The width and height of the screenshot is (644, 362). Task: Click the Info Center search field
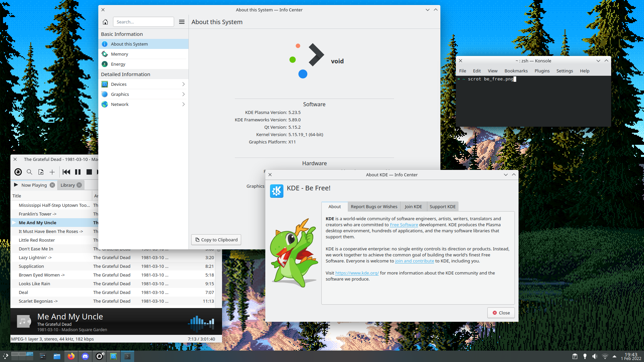pos(144,22)
